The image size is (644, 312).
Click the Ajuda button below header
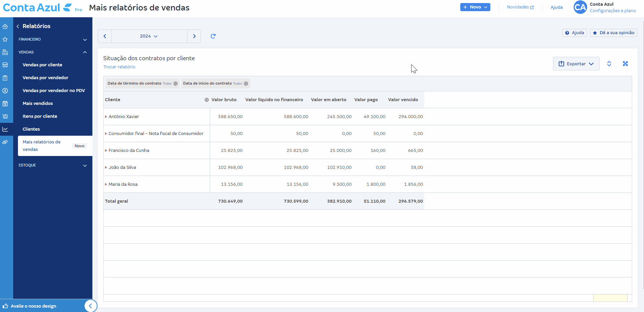coord(575,33)
